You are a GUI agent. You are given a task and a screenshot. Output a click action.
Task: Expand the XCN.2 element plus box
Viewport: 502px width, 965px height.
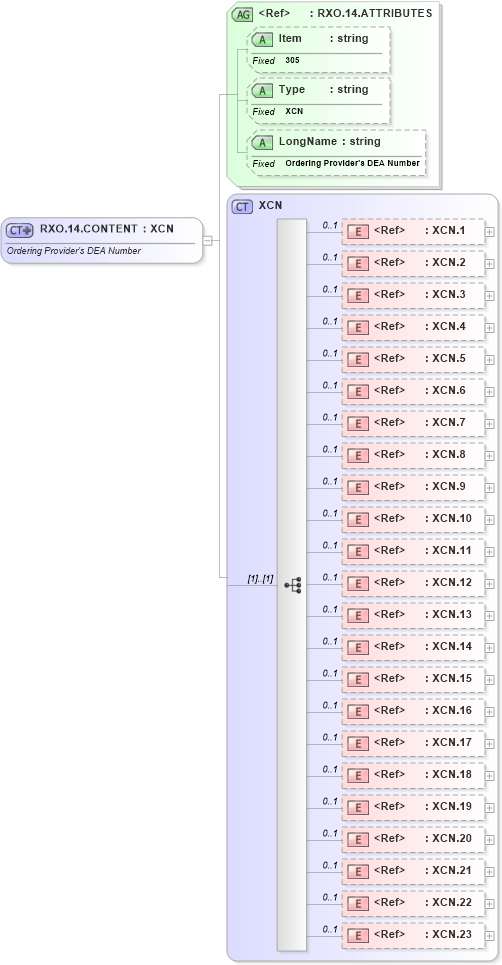pyautogui.click(x=490, y=264)
